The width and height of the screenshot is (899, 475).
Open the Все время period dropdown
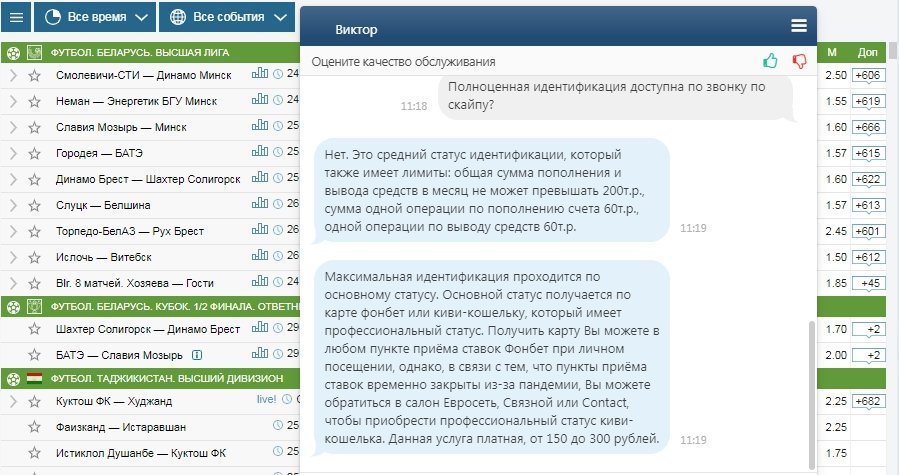point(97,17)
